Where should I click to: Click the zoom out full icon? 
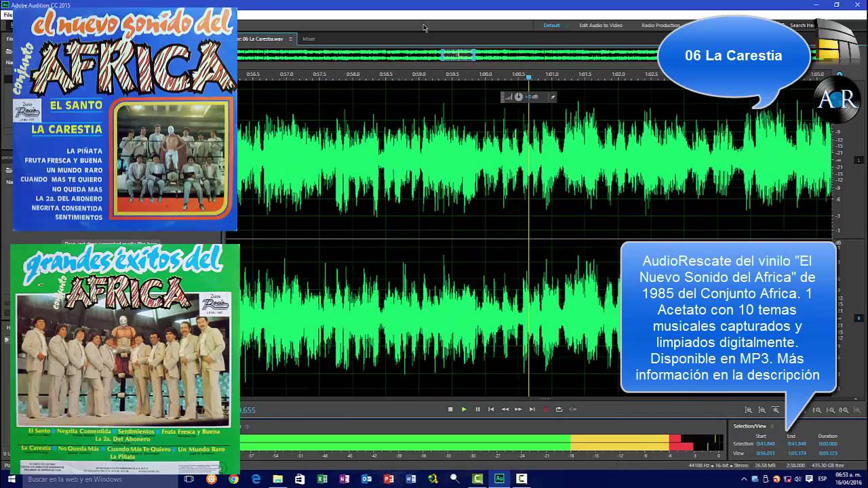coord(776,410)
